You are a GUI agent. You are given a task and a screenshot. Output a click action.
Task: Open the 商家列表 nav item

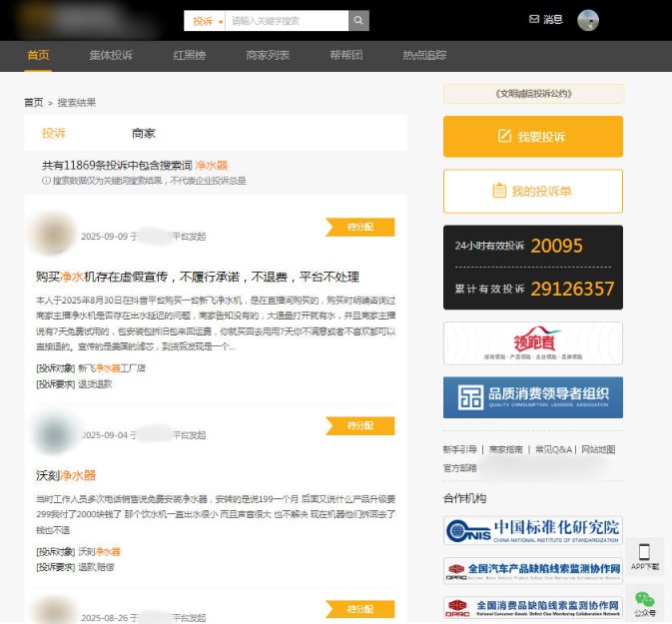[x=268, y=55]
